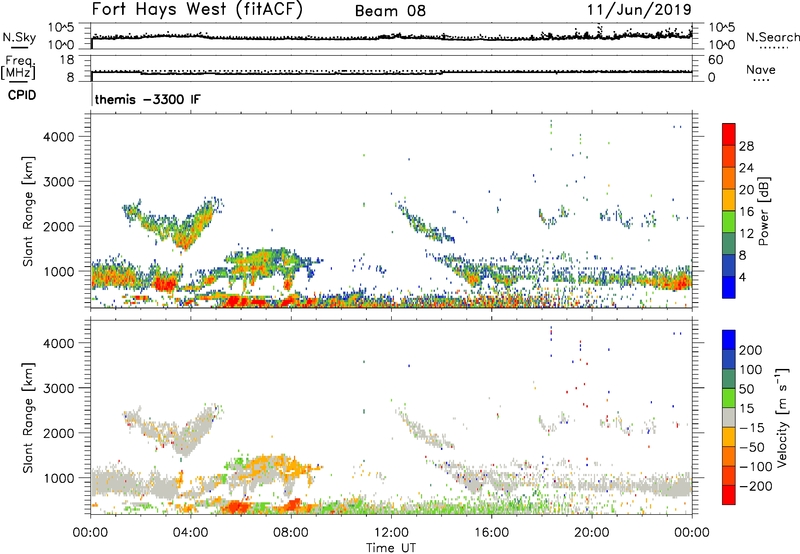800x554 pixels.
Task: Click the 'Slant Range [km]' label of the power plot
Action: click(x=28, y=211)
